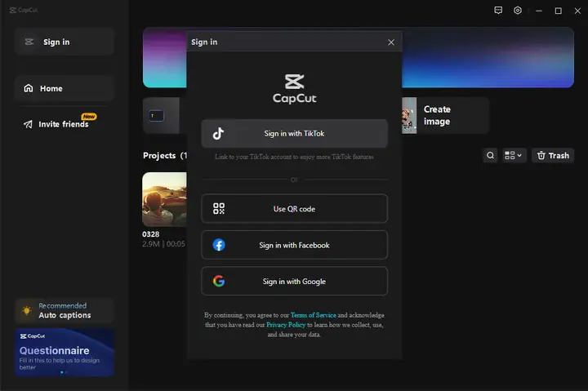Launch Recommended Auto captions
This screenshot has height=391, width=588.
[64, 310]
